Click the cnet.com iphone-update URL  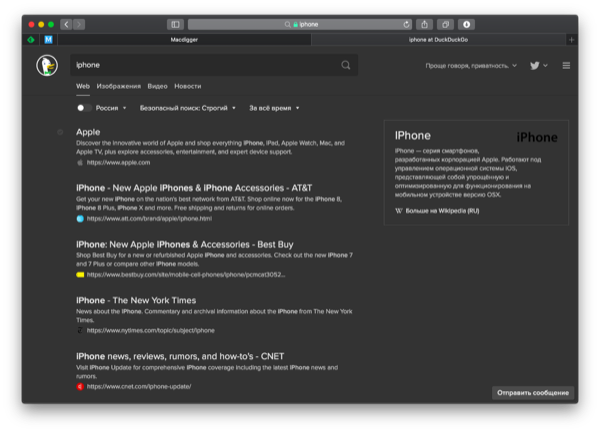click(x=139, y=387)
